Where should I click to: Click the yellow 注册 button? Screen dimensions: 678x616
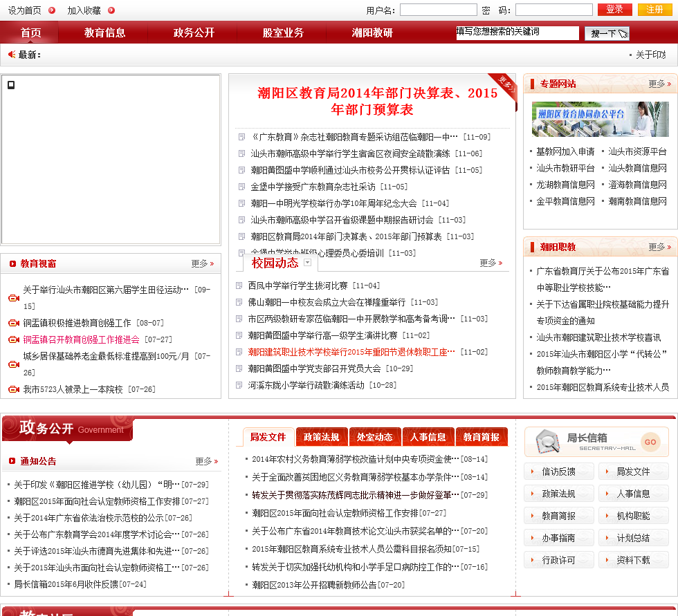[654, 10]
